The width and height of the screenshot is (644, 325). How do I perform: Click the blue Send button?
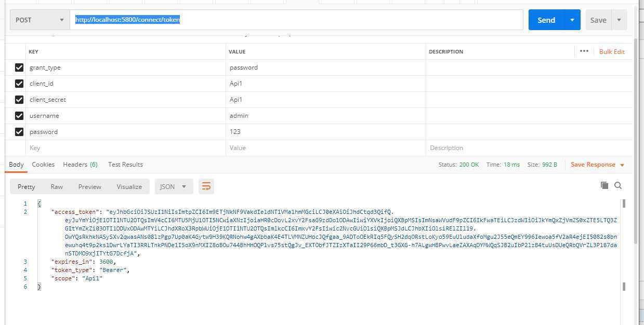(546, 20)
